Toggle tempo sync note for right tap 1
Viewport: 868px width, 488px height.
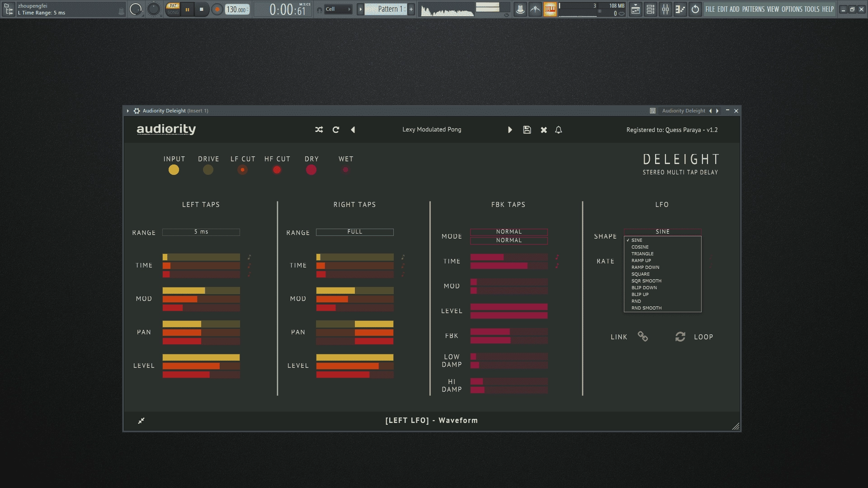403,257
